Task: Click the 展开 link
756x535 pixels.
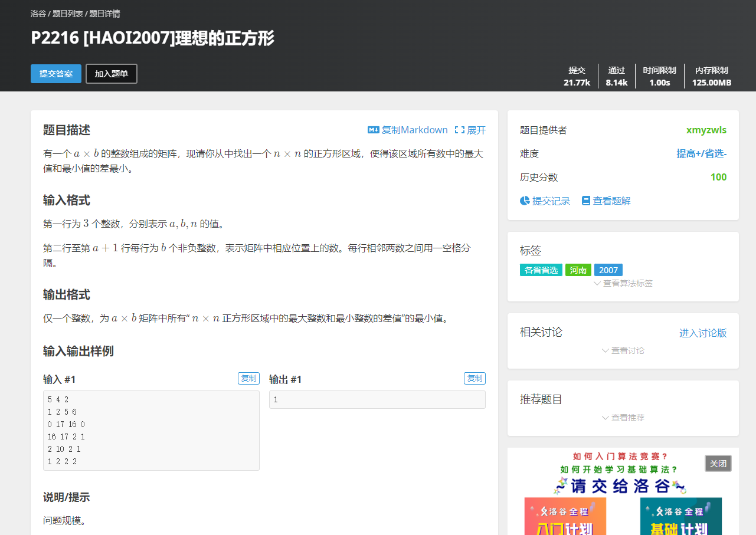Action: tap(476, 130)
